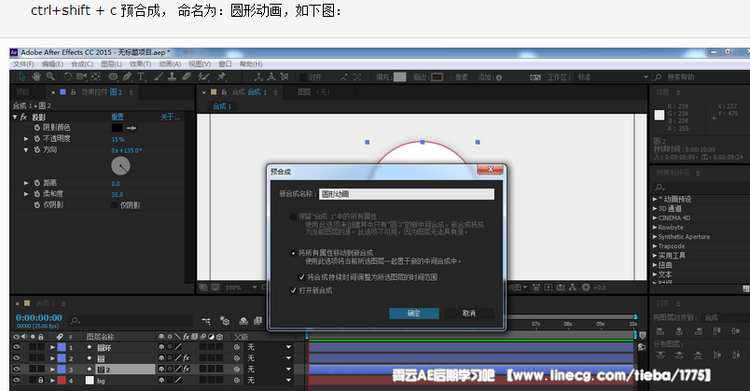
Task: Uncheck adjust composition duration checkbox in dialog
Action: 301,277
